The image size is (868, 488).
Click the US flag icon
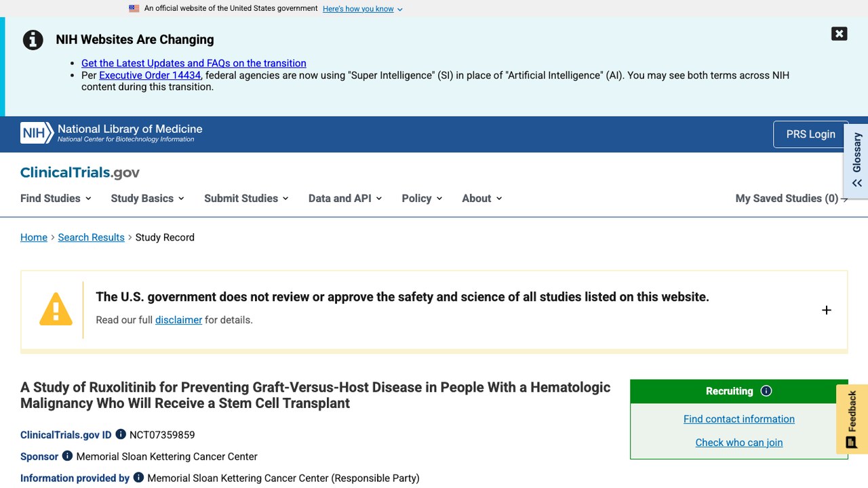coord(134,9)
